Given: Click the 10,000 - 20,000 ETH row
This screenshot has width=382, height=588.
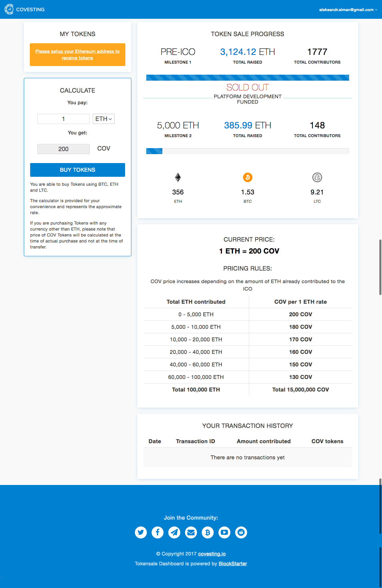Looking at the screenshot, I should point(248,340).
